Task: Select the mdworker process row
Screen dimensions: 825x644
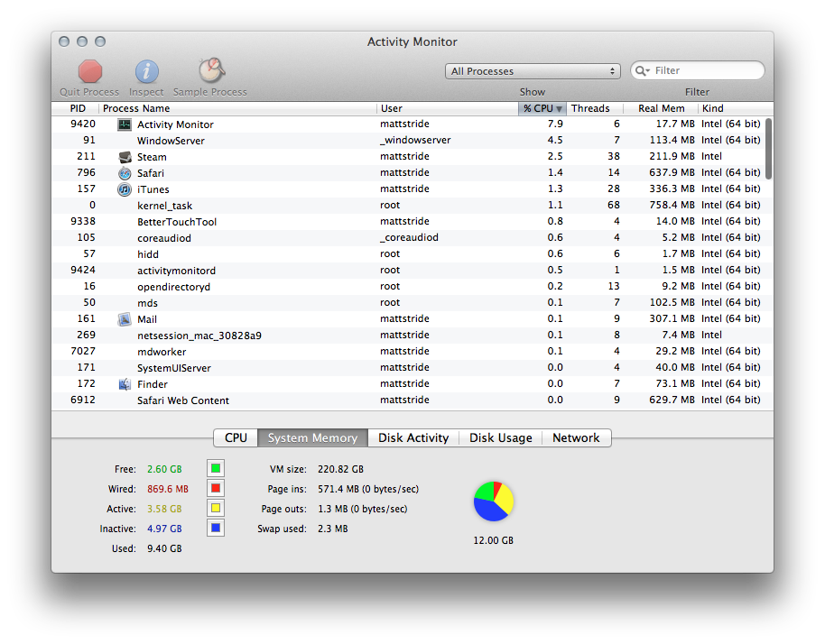Action: click(x=408, y=352)
